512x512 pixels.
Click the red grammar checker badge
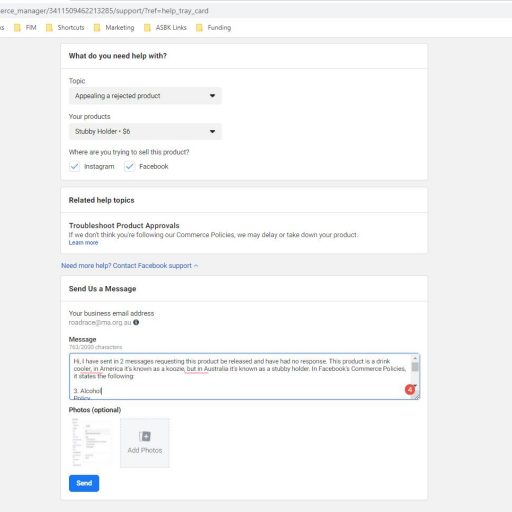(410, 389)
